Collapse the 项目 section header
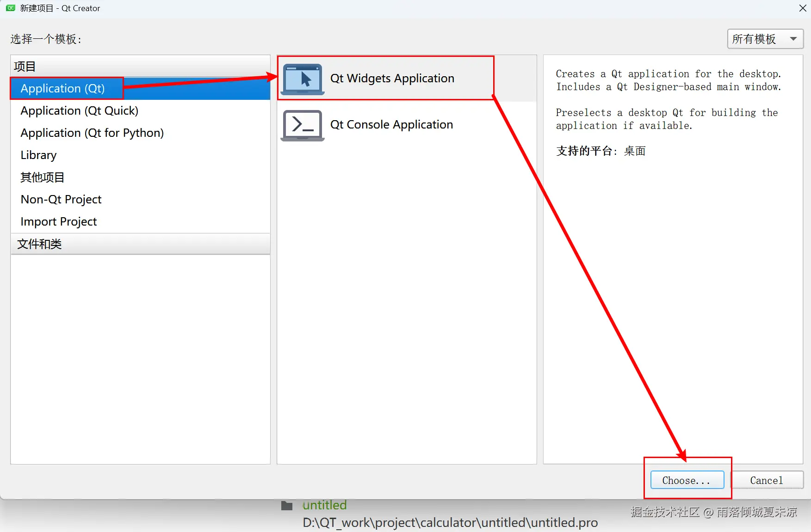Viewport: 811px width, 532px height. point(140,66)
